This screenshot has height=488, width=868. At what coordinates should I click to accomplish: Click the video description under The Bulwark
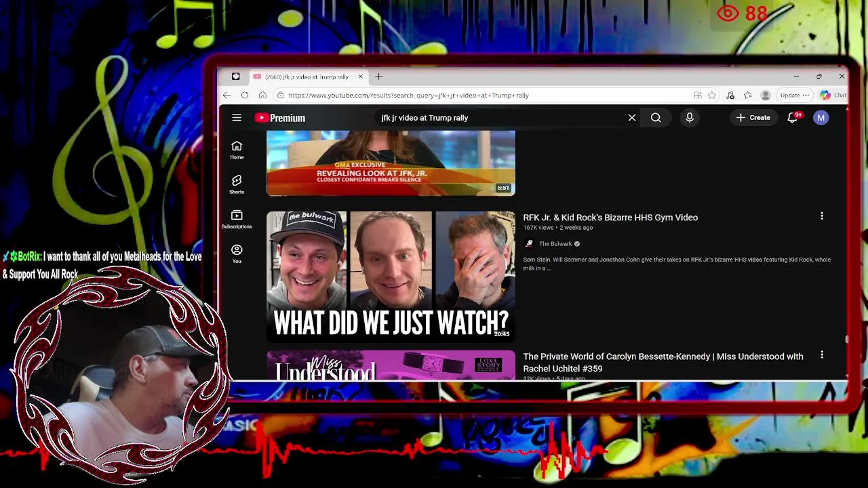(677, 264)
